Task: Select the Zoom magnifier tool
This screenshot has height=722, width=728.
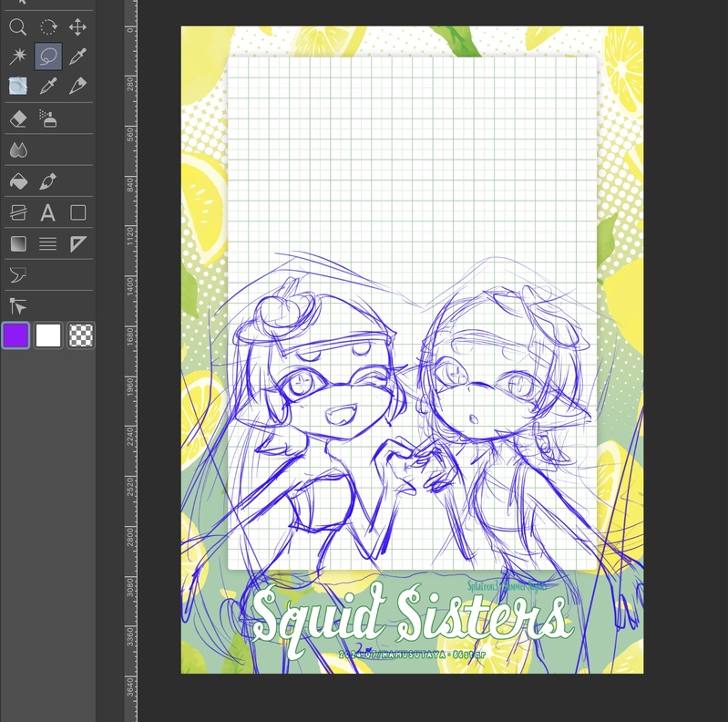Action: point(17,27)
